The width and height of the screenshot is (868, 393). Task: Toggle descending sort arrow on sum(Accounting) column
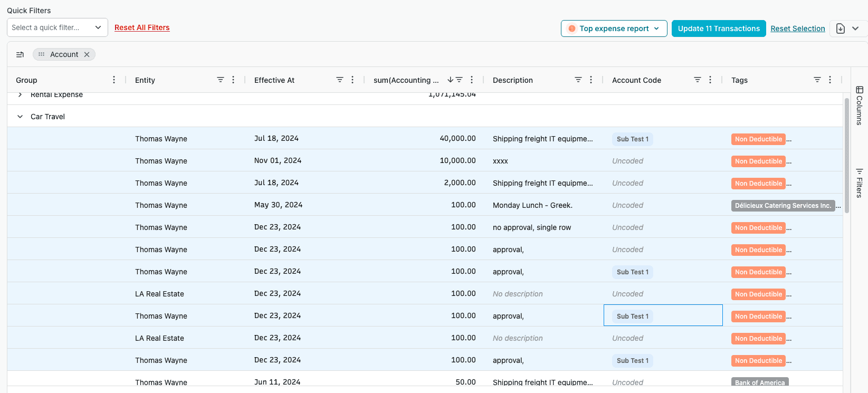pyautogui.click(x=450, y=80)
